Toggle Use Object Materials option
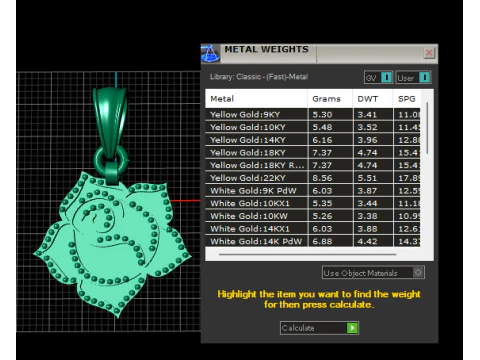Image resolution: width=480 pixels, height=360 pixels. pyautogui.click(x=373, y=273)
